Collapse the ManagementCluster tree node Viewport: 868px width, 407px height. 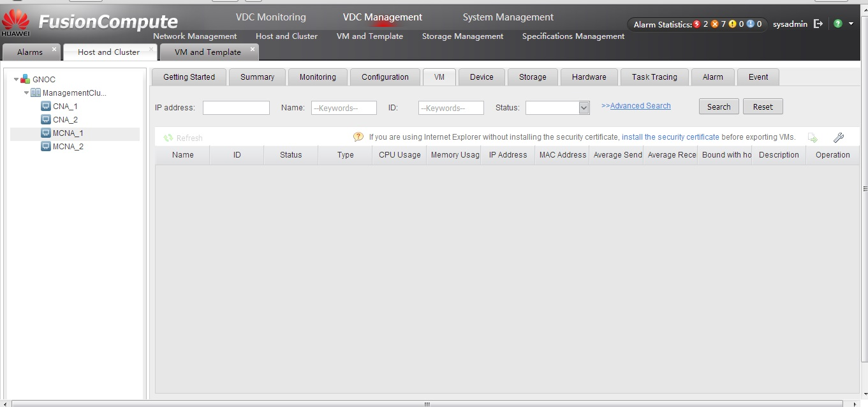tap(26, 93)
